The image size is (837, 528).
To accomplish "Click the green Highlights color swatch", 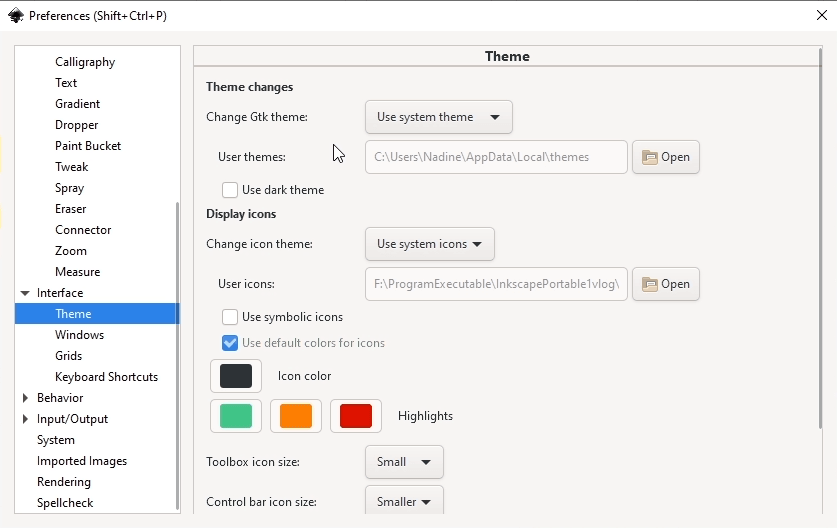I will (x=236, y=416).
